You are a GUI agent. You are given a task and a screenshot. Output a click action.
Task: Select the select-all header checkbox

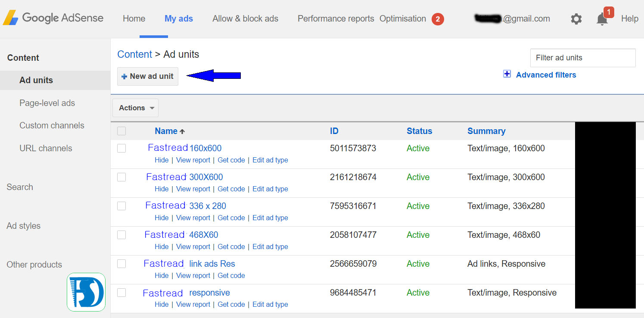tap(121, 131)
